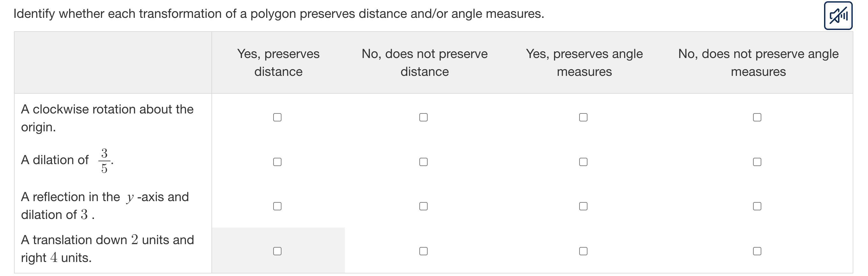Check 'No, does not preserve distance' for translation row
The height and width of the screenshot is (276, 868).
pyautogui.click(x=423, y=251)
